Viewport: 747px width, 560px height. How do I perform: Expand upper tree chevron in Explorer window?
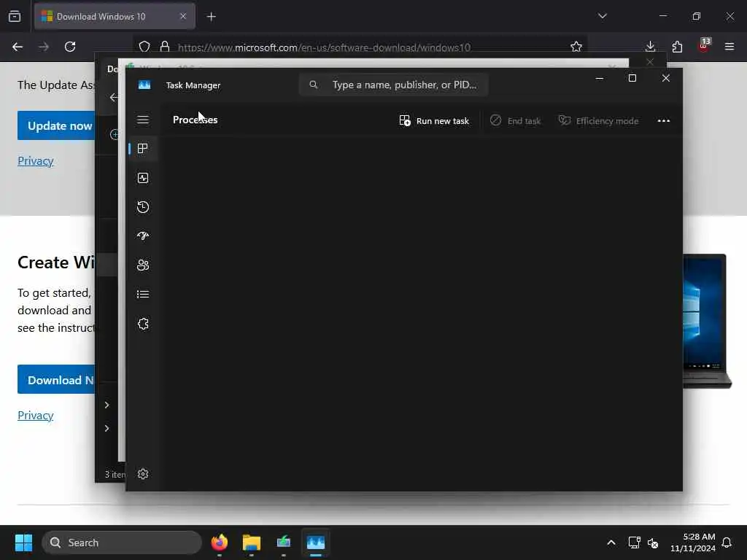pos(107,405)
